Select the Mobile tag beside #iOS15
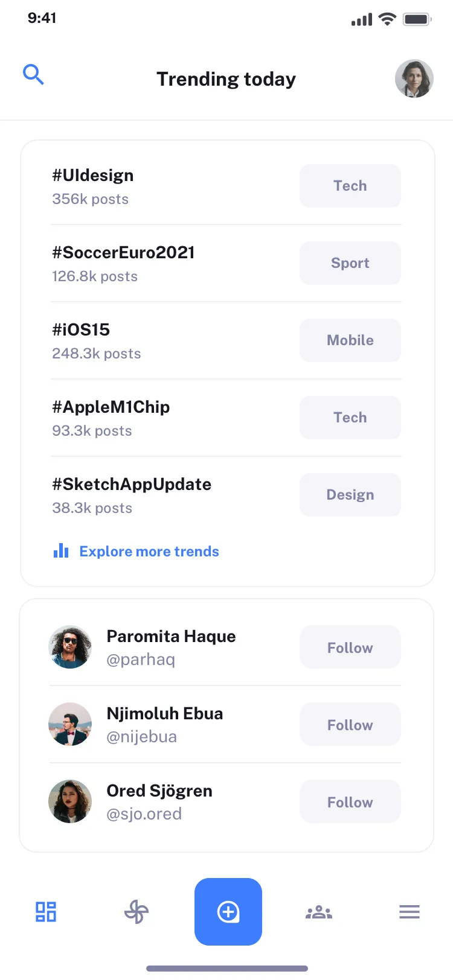The image size is (453, 980). [350, 340]
